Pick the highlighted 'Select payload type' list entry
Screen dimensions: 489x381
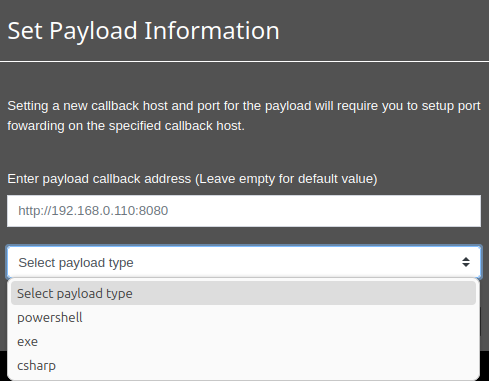[243, 293]
